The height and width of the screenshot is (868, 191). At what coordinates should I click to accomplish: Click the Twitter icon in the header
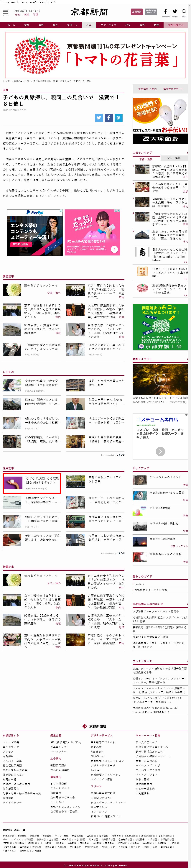click(x=174, y=12)
